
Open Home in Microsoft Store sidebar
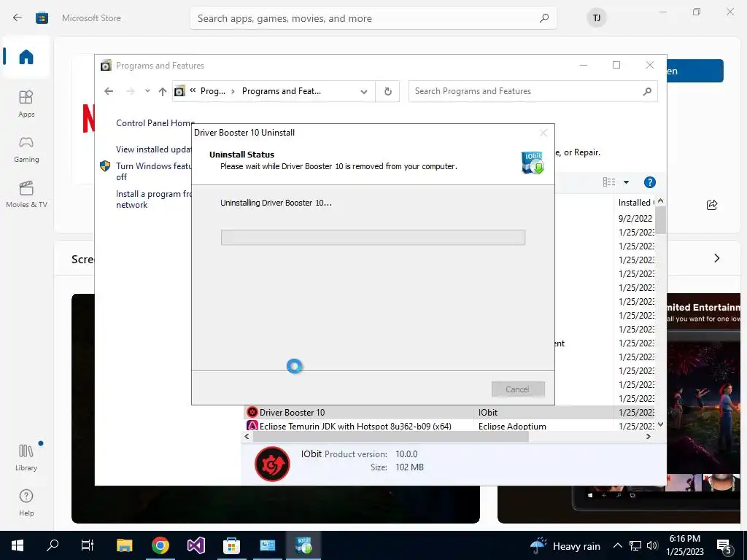pyautogui.click(x=26, y=57)
